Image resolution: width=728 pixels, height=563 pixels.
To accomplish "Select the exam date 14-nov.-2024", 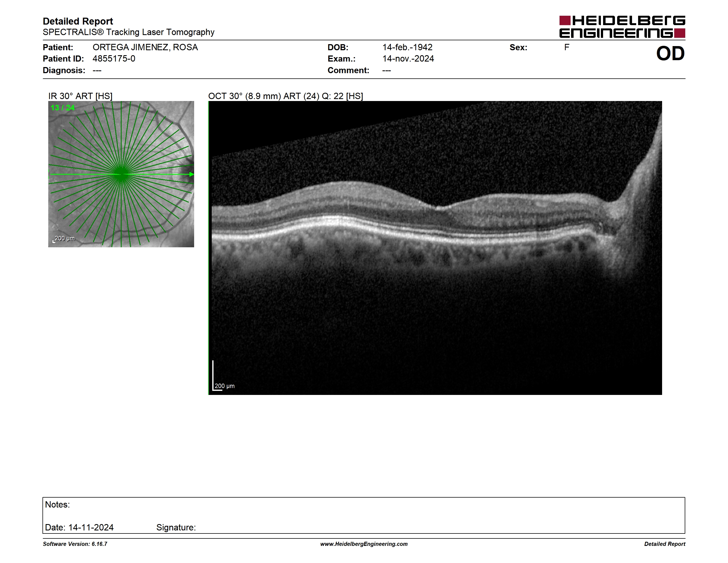I will point(408,59).
